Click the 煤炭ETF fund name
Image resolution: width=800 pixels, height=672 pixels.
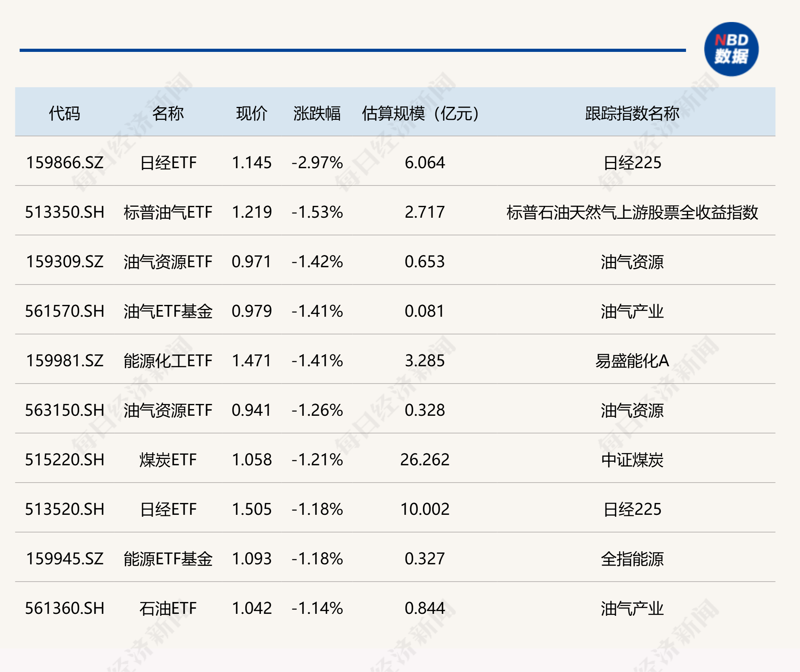(168, 460)
